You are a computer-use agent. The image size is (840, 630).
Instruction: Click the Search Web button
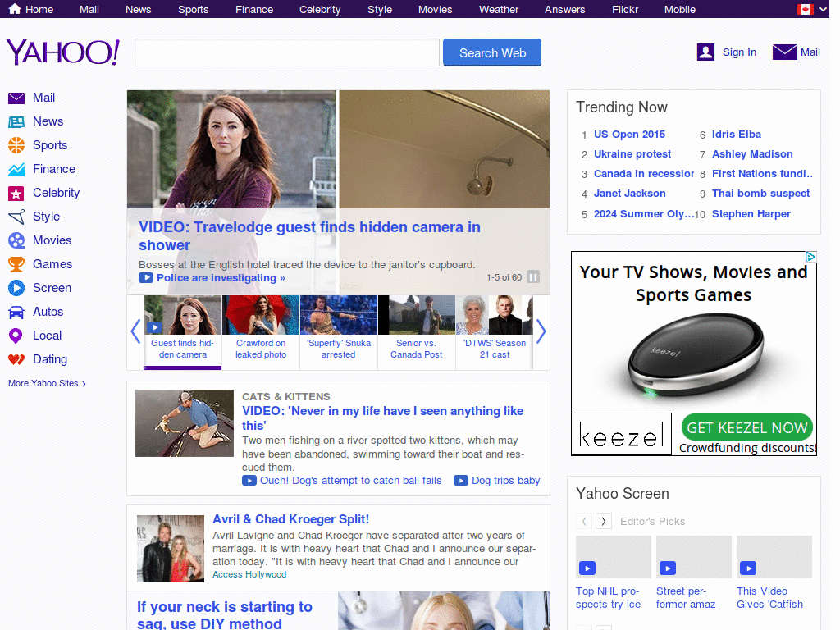492,52
